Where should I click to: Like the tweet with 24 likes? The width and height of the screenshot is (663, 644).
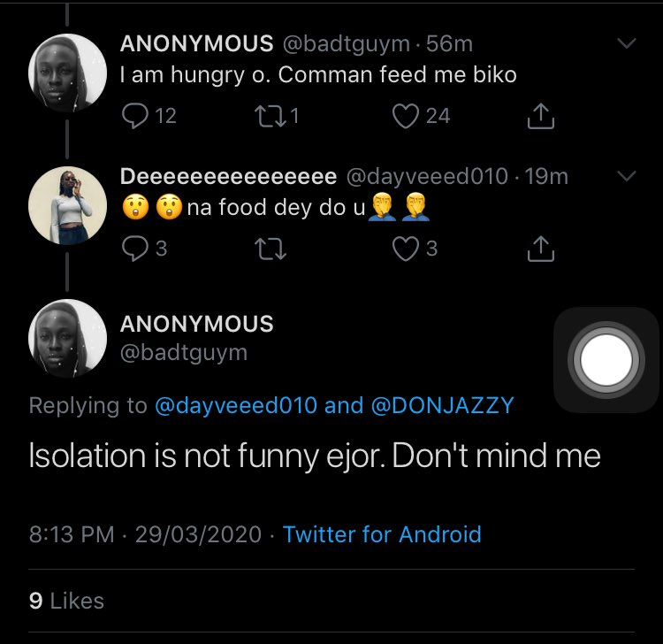tap(406, 116)
